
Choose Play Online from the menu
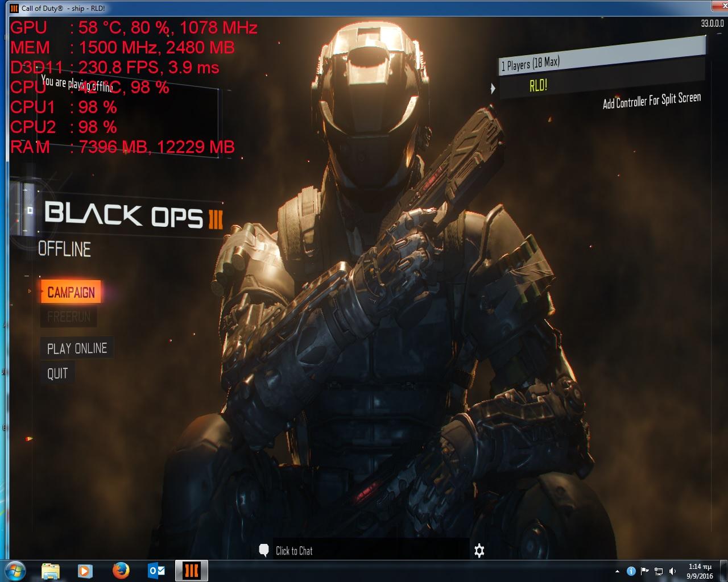point(77,348)
